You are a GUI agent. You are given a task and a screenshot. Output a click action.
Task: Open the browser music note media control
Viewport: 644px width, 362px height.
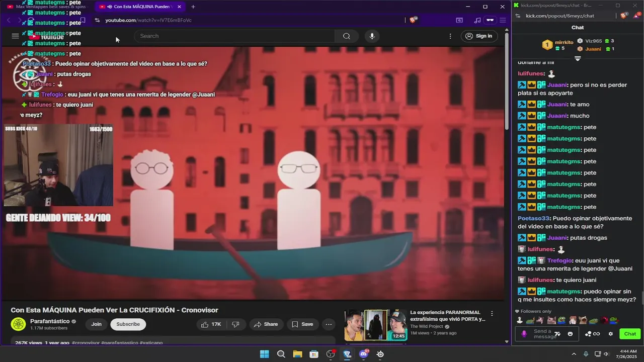point(477,20)
